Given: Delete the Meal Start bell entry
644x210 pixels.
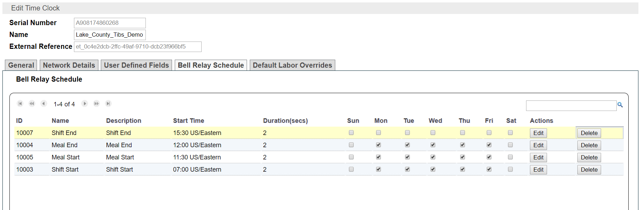Looking at the screenshot, I should (589, 157).
